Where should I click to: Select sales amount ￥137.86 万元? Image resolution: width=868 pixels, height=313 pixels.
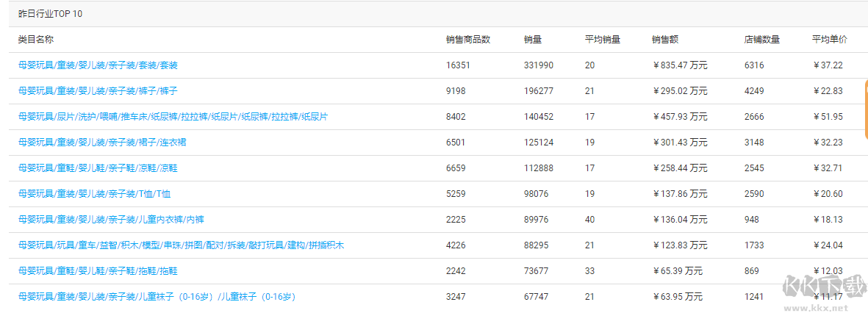680,193
